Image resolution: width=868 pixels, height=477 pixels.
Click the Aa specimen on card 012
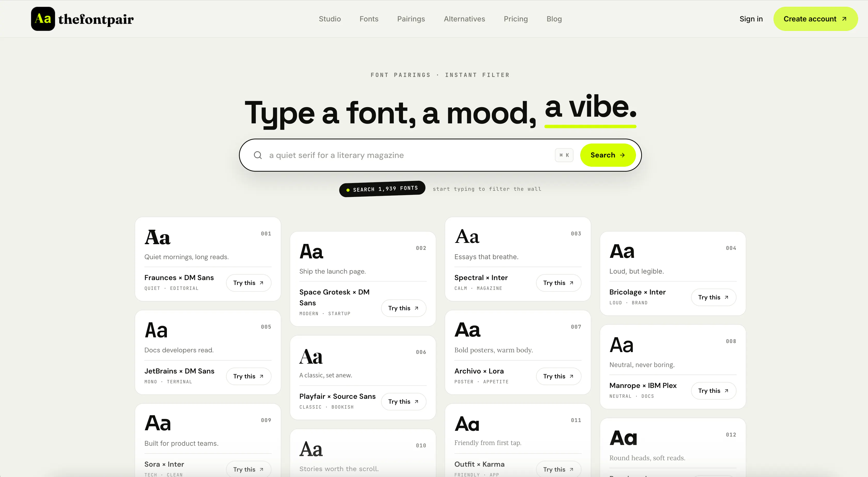point(623,438)
